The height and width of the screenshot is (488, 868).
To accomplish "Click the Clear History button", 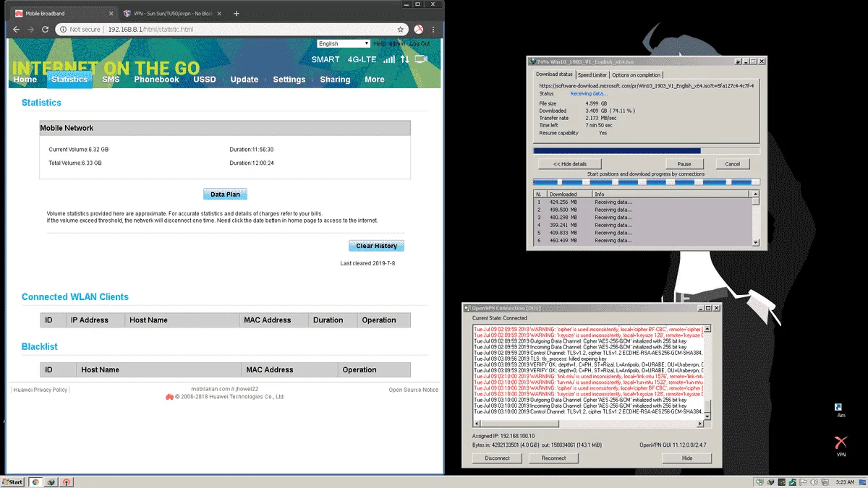I will (376, 246).
